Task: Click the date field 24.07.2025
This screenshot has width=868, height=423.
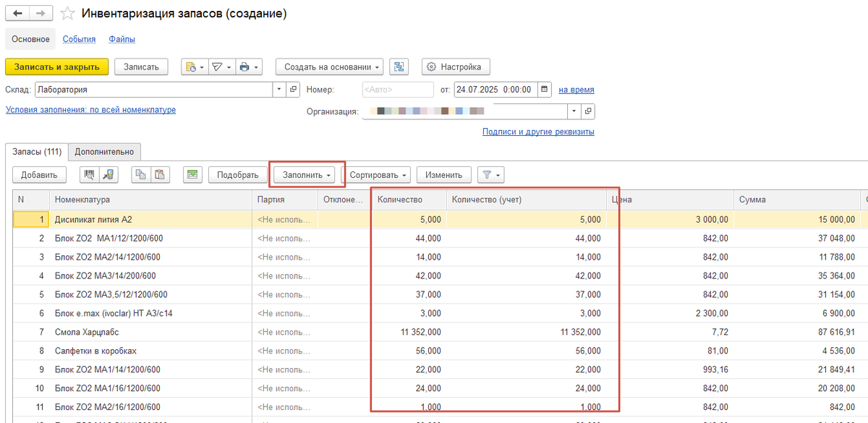Action: 495,90
